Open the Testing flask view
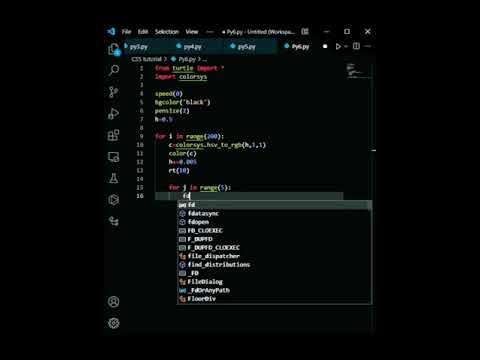480x360 pixels. click(114, 178)
